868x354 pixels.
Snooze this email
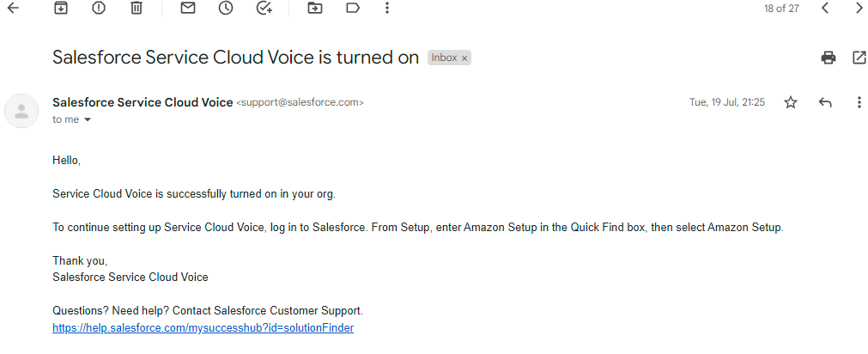[x=226, y=8]
